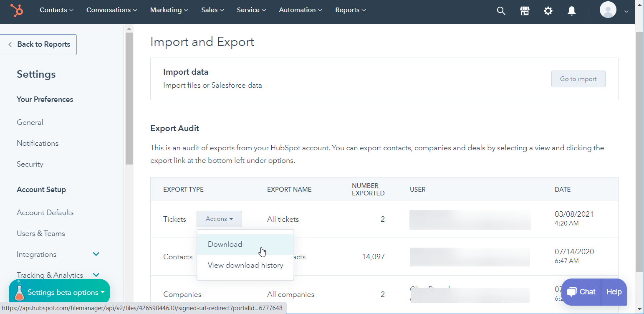The height and width of the screenshot is (314, 644).
Task: Collapse the Tracking & Analytics section
Action: click(96, 275)
